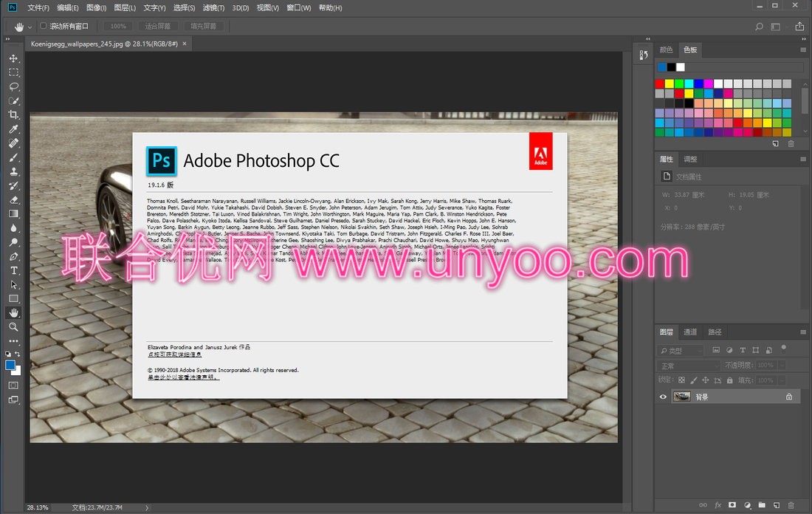This screenshot has height=514, width=812.
Task: Expand status bar info arrow
Action: point(147,508)
